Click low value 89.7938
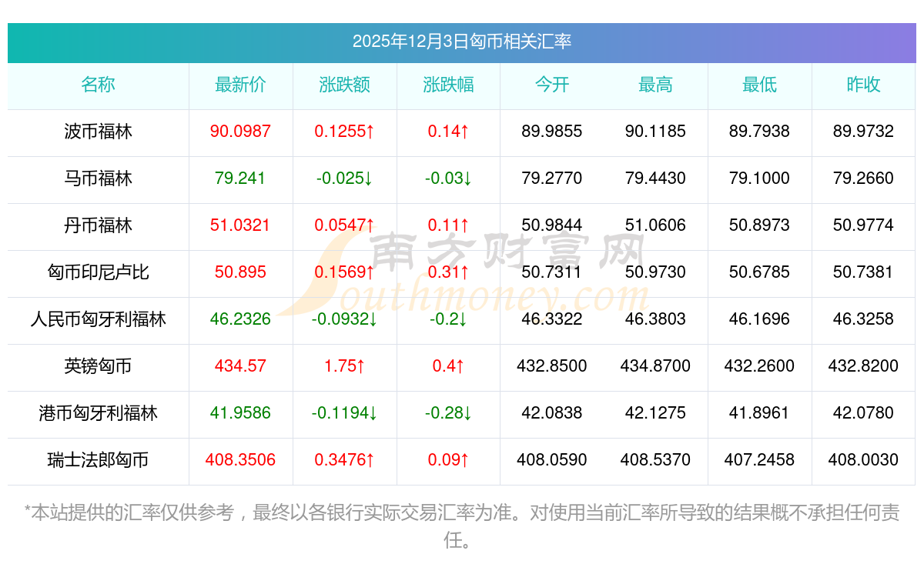This screenshot has height=564, width=924. [x=760, y=132]
